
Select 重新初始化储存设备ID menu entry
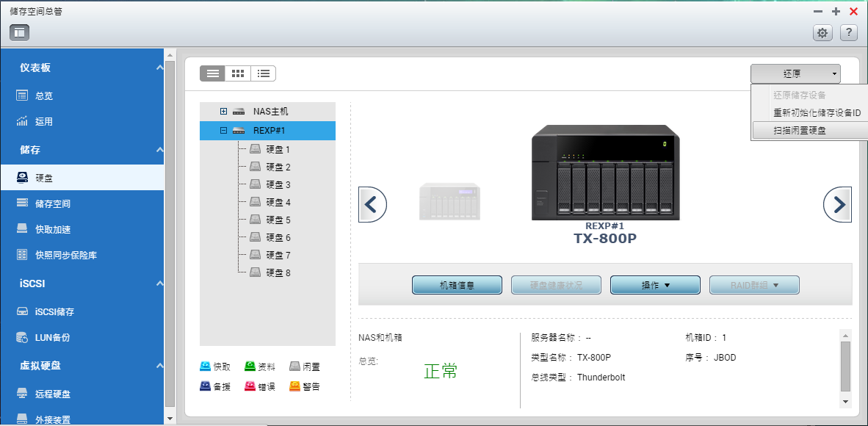[817, 112]
